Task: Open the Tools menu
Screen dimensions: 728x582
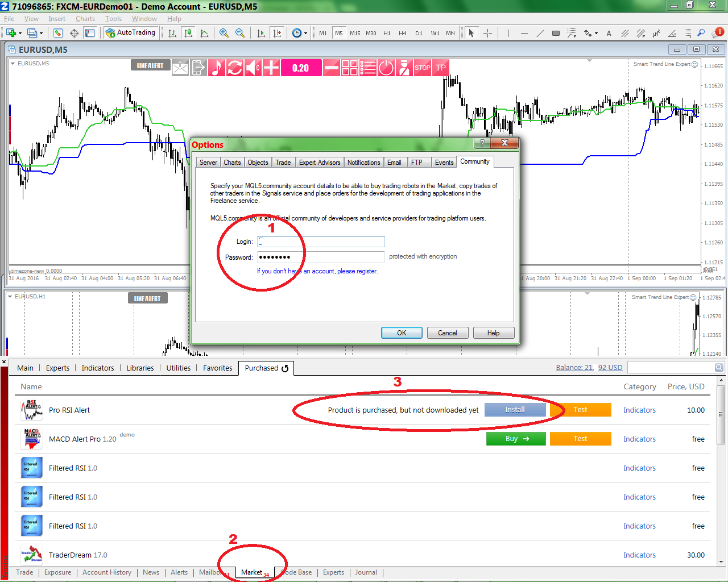Action: (x=113, y=19)
